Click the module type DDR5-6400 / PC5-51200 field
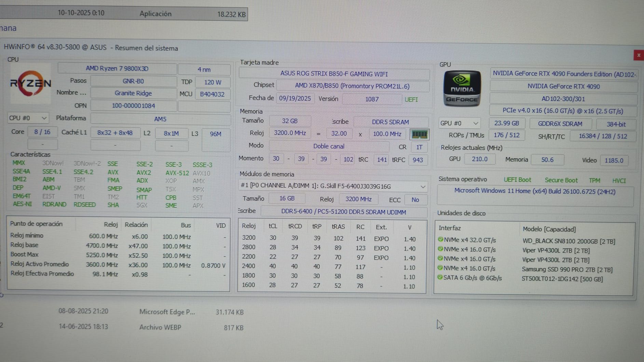This screenshot has height=362, width=644. [344, 212]
